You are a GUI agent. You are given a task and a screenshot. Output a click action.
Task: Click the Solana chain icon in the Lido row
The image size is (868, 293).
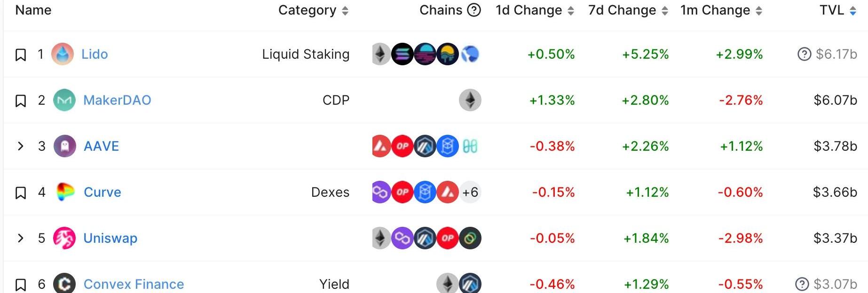[402, 54]
